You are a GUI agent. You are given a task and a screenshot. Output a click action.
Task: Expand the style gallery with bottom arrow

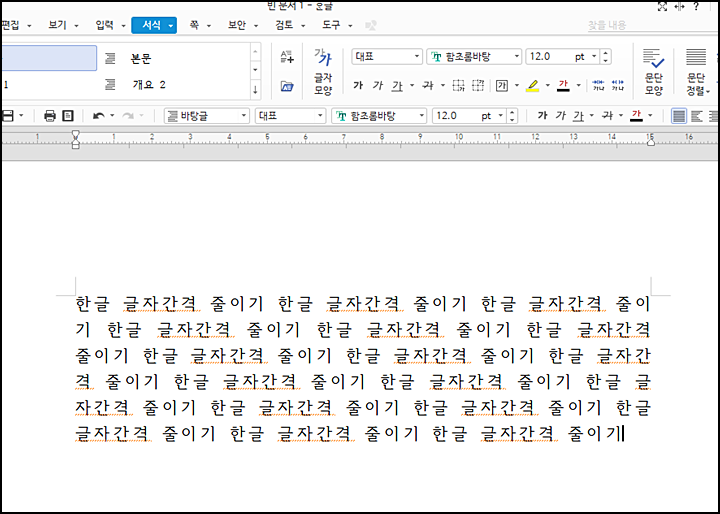click(x=255, y=90)
